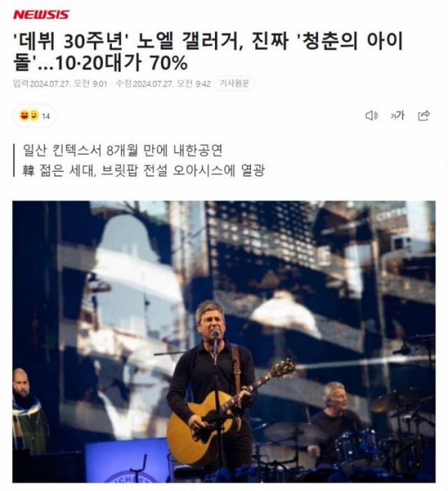Click the headline's second line ending in 70%
448x491 pixels.
(100, 63)
